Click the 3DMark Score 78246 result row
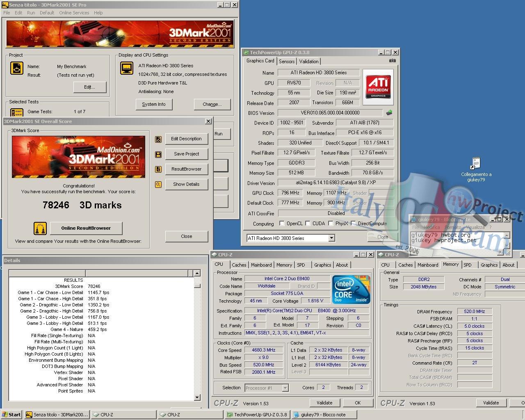Image resolution: width=525 pixels, height=420 pixels. coord(100,286)
